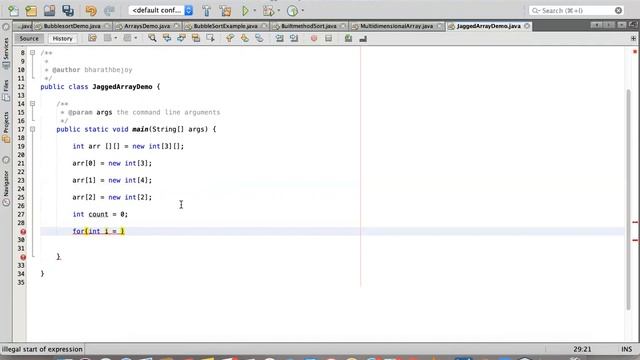
Task: Find previous occurrence
Action: tap(167, 38)
